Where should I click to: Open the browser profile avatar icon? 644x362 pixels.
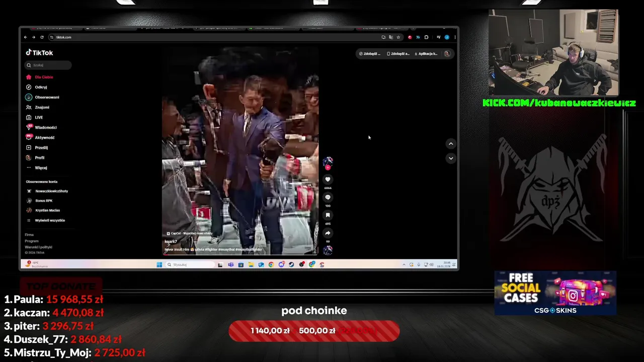(447, 37)
